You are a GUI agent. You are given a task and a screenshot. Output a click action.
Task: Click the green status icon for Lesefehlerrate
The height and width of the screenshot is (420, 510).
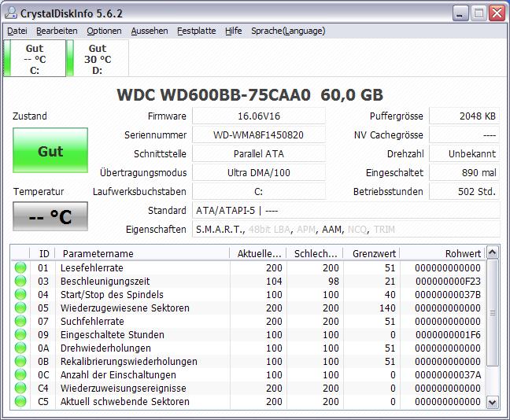click(20, 268)
